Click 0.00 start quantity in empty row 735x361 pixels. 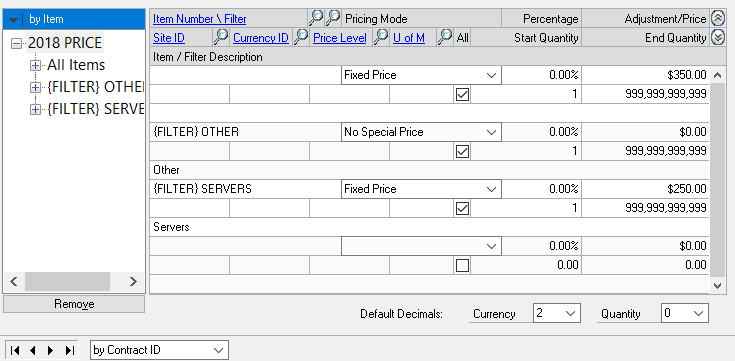[x=526, y=265]
